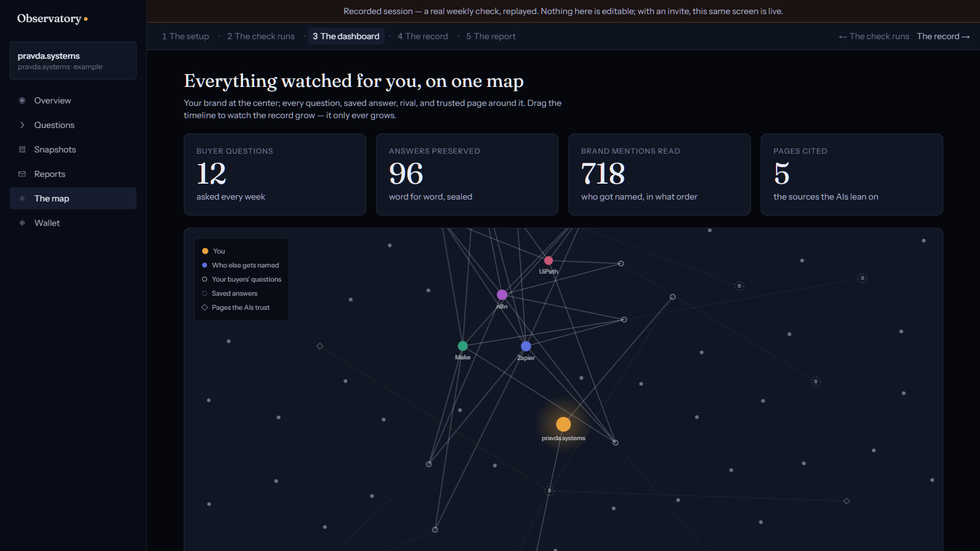Click the Answers Preserved 96 card
The height and width of the screenshot is (551, 980).
coord(467,174)
